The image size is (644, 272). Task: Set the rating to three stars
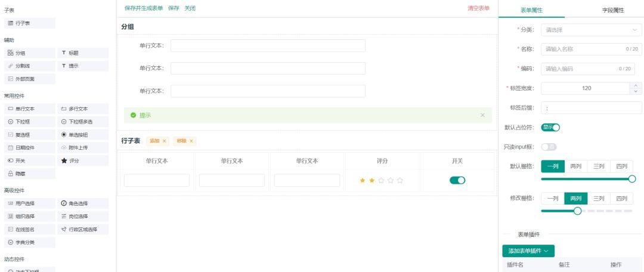(x=381, y=180)
